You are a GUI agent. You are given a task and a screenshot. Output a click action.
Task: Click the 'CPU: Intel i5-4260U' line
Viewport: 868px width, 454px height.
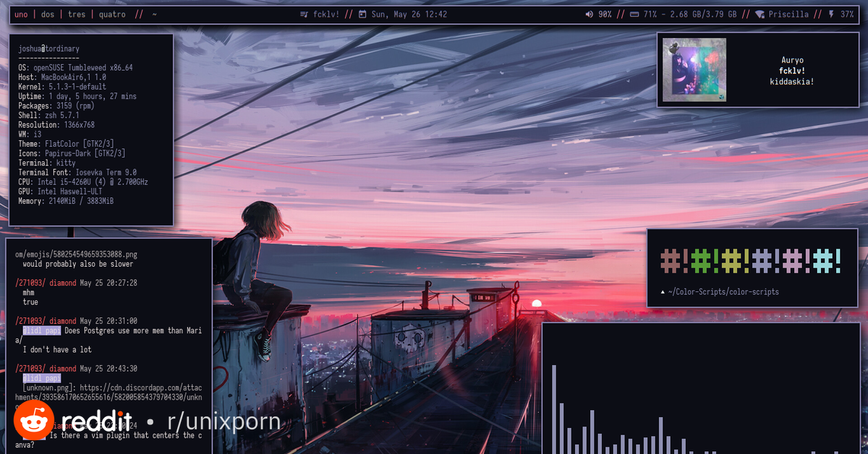[x=83, y=181]
